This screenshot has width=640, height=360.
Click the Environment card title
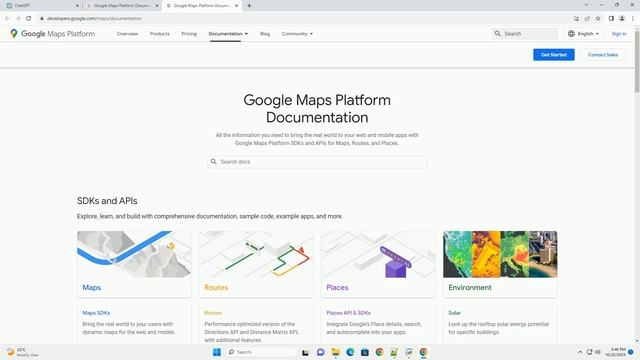click(x=470, y=287)
